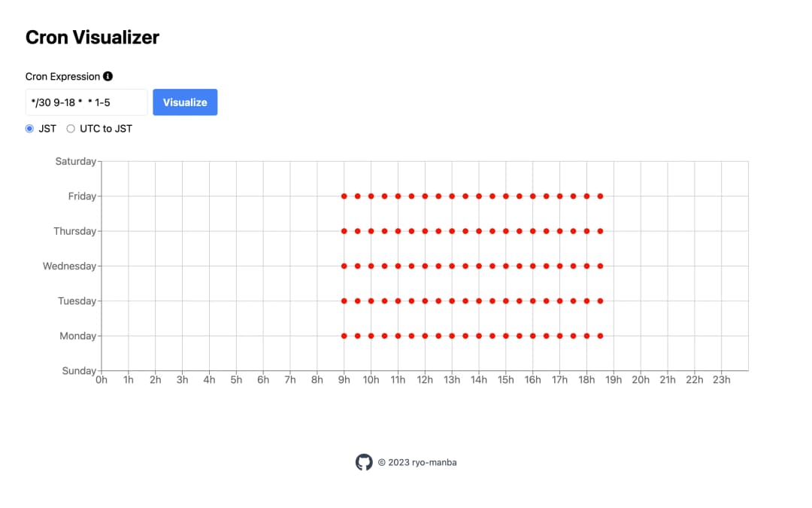The width and height of the screenshot is (812, 508).
Task: Click the last Friday data point at 18:30
Action: tap(600, 196)
